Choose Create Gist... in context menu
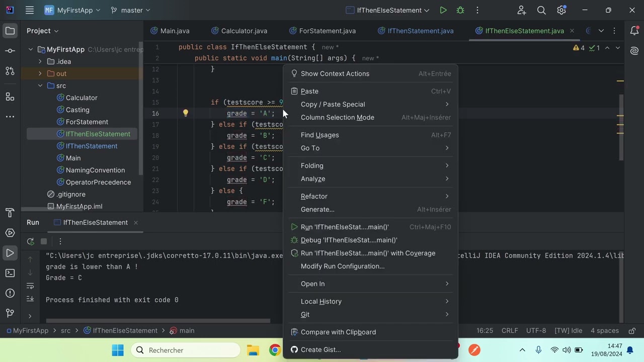The width and height of the screenshot is (644, 362). click(x=371, y=349)
